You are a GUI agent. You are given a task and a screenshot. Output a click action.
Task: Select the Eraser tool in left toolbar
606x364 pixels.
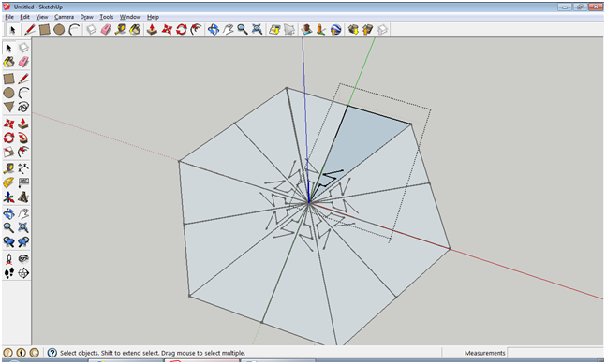[x=23, y=62]
